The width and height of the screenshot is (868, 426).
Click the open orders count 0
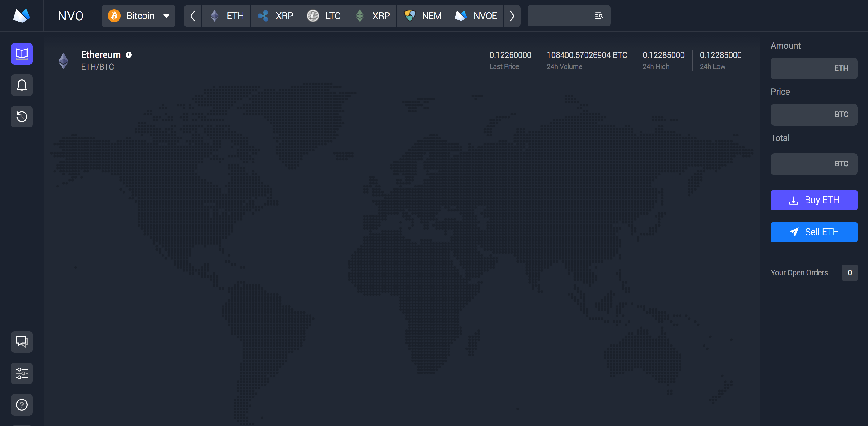coord(850,272)
